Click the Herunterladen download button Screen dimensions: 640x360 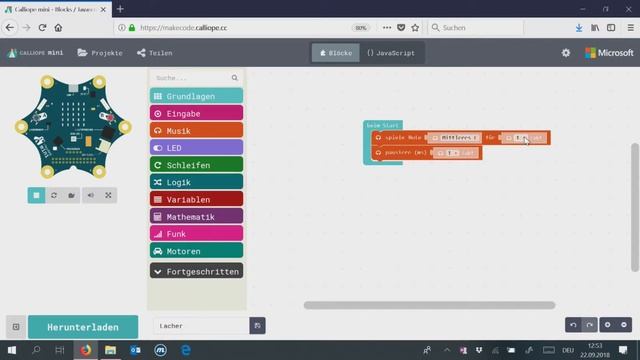coord(83,327)
